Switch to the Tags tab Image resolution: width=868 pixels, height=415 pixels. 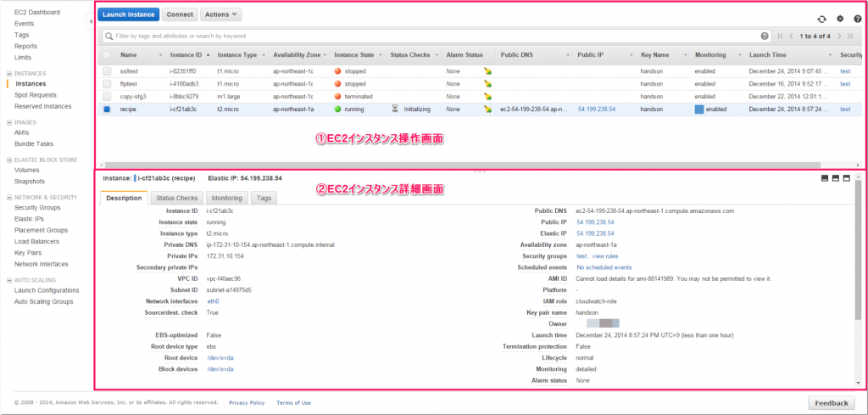pyautogui.click(x=264, y=198)
